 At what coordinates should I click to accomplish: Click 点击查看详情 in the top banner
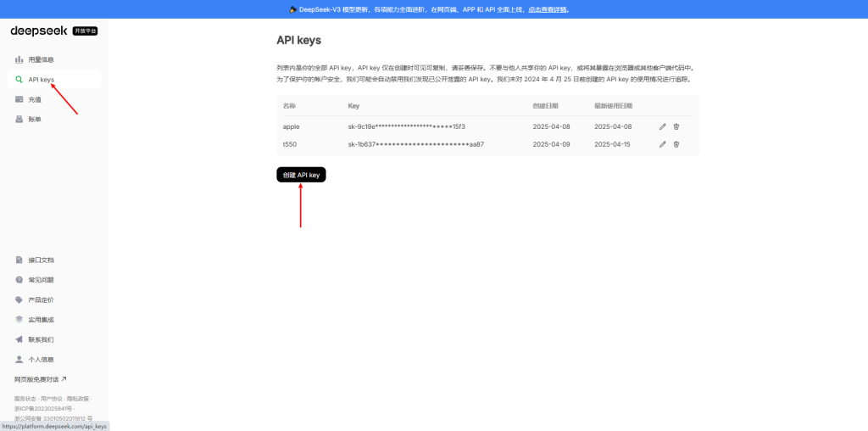[548, 9]
